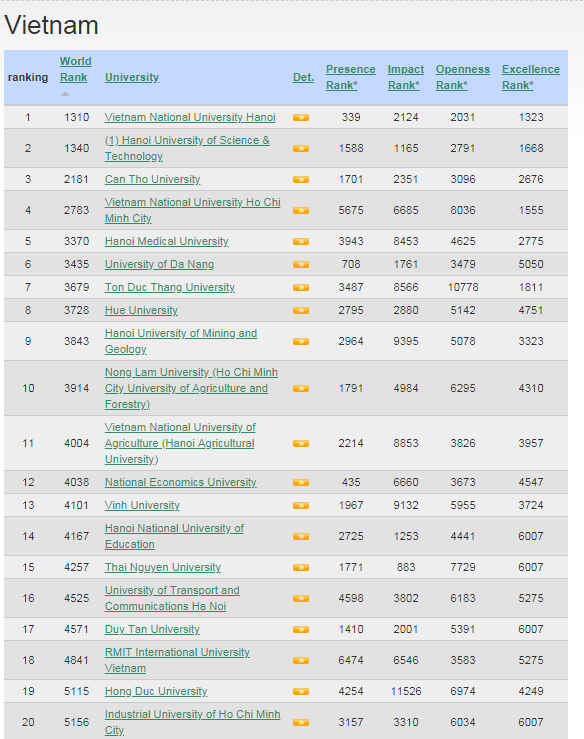Sort table by University column header
Viewport: 584px width, 739px height.
coord(132,77)
